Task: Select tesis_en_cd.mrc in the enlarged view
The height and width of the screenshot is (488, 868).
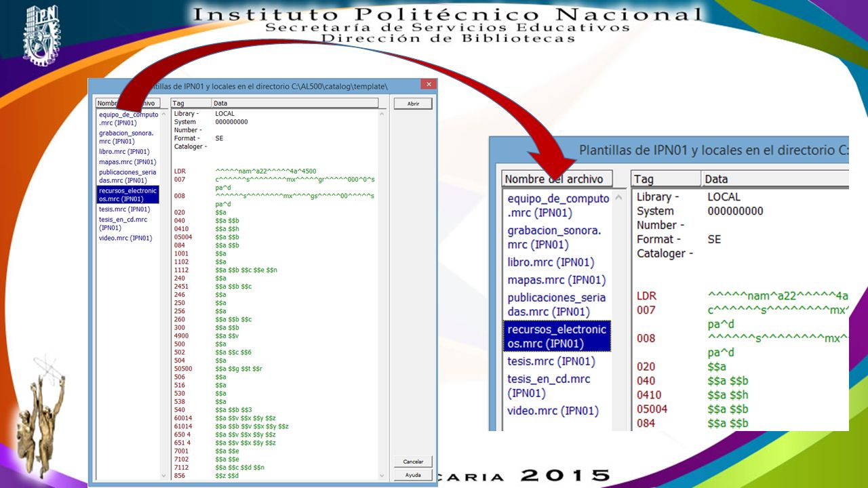Action: 549,386
